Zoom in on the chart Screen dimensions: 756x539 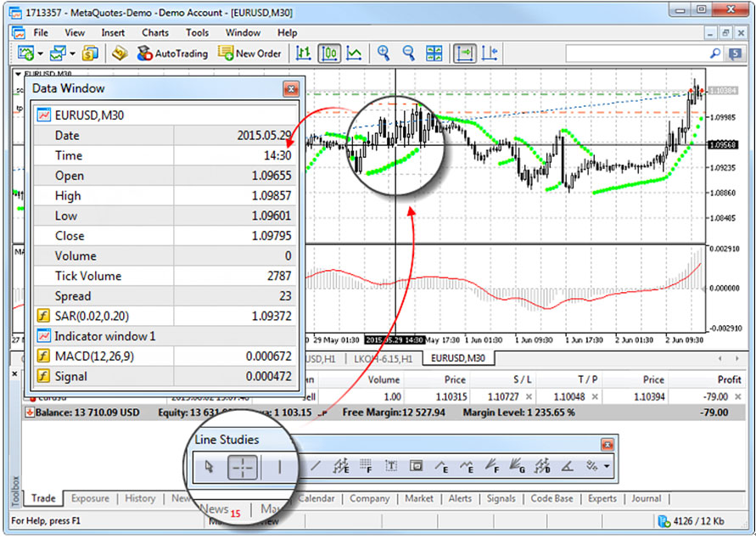pos(384,53)
